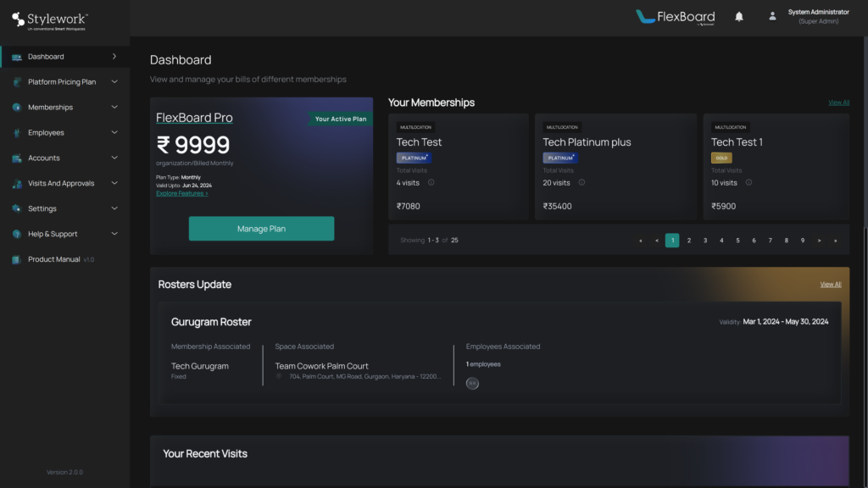Click the Dashboard arrow chevron

[x=114, y=57]
